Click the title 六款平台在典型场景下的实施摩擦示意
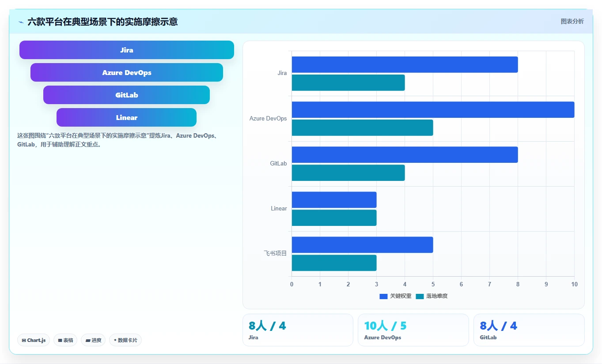 (102, 22)
